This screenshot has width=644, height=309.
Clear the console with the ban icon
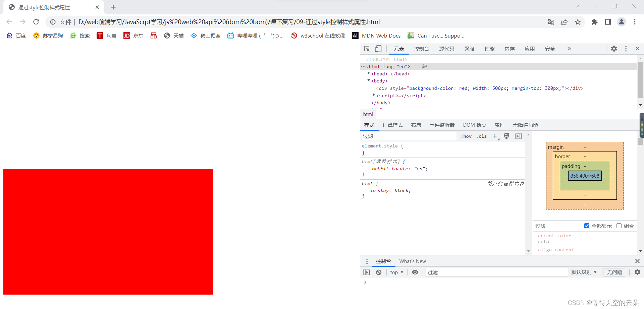(379, 272)
